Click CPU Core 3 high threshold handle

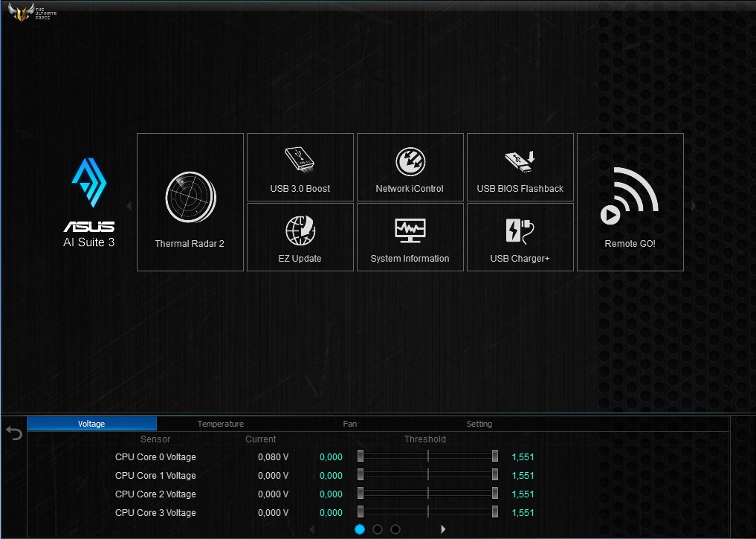click(494, 512)
